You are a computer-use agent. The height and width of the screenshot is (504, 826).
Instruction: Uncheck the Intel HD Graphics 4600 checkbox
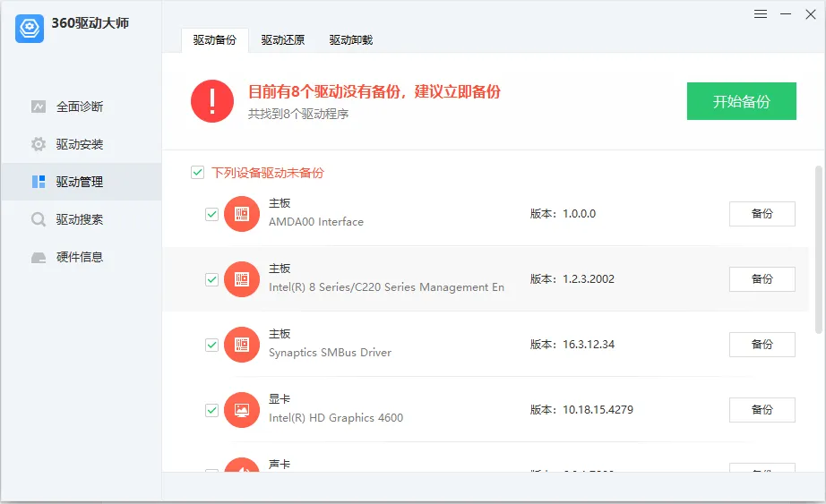click(211, 410)
